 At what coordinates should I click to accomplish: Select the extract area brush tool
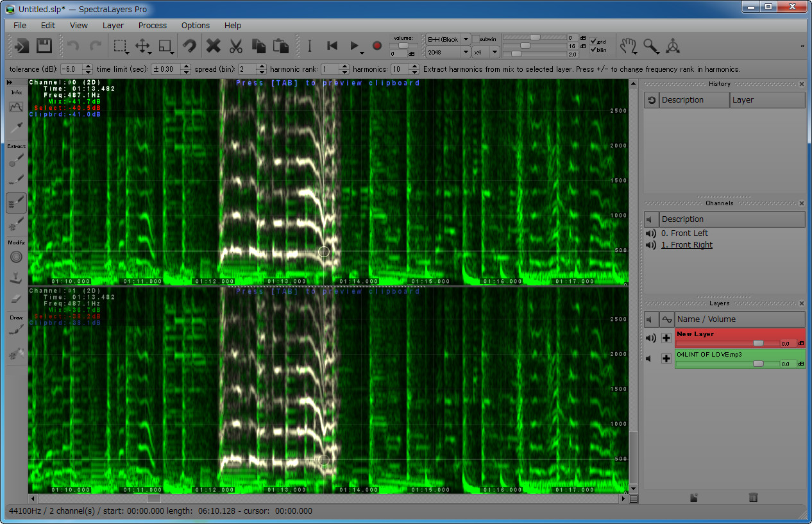16,160
